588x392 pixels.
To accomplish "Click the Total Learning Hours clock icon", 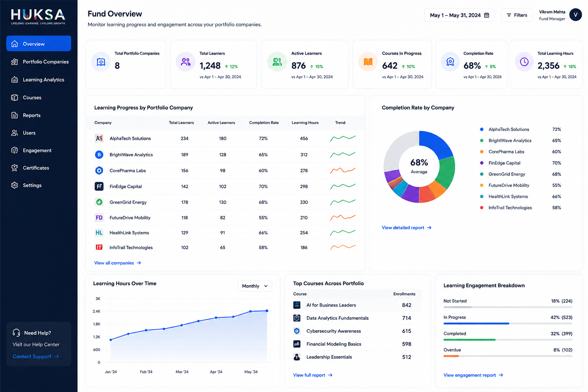I will [524, 62].
